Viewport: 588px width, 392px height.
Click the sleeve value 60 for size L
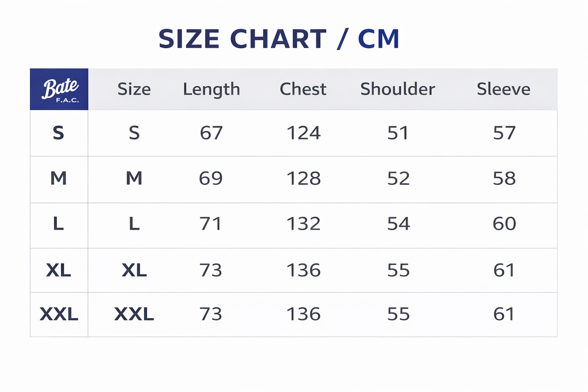point(504,223)
